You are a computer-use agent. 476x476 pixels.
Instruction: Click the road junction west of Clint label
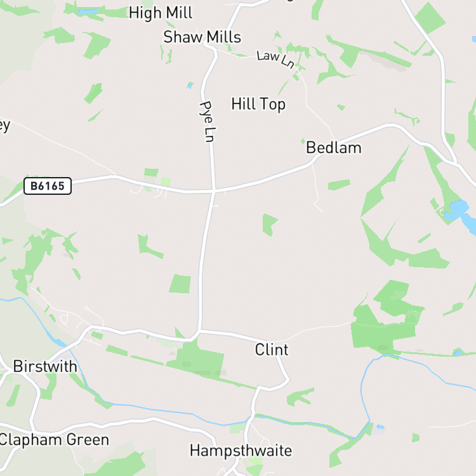coord(199,331)
